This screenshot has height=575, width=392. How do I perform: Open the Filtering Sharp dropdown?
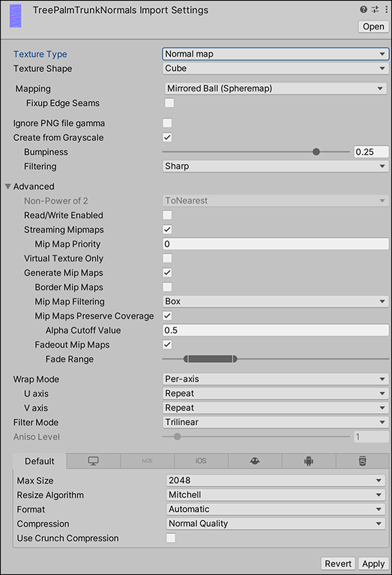pos(276,166)
